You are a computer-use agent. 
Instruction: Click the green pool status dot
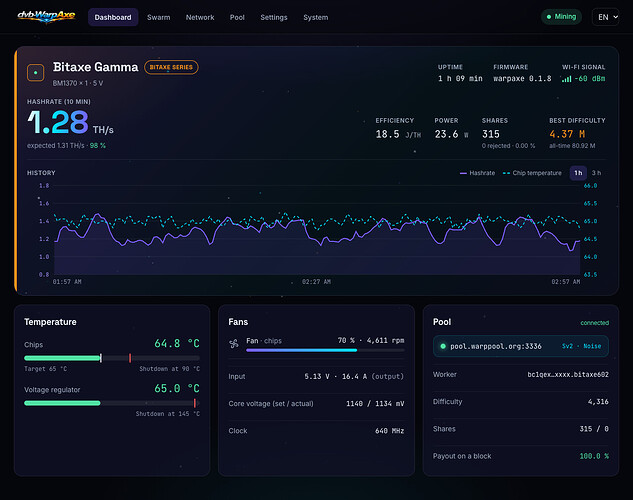443,346
